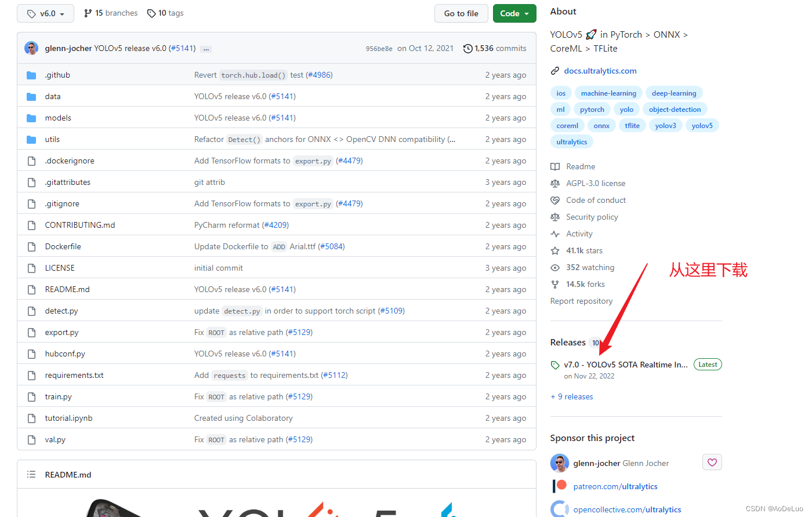The height and width of the screenshot is (517, 812).
Task: Select the ultralytics topic tag
Action: [x=572, y=141]
